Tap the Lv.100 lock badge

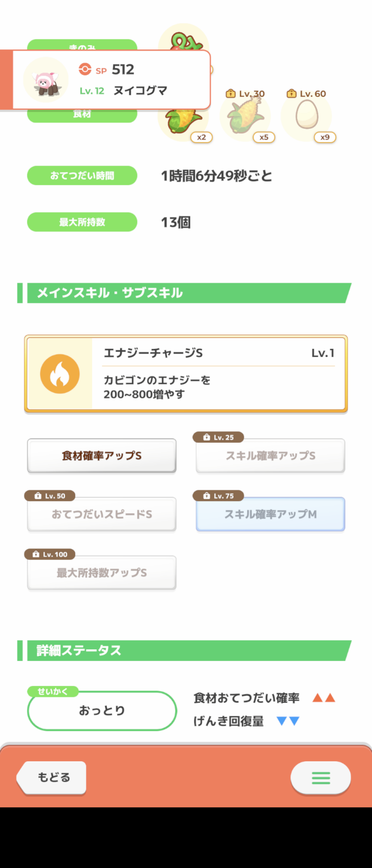(50, 554)
